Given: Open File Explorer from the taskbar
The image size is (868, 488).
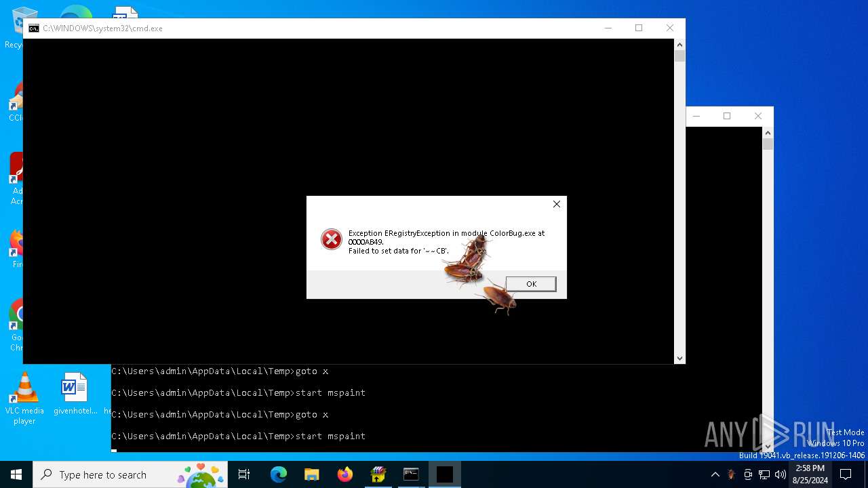Looking at the screenshot, I should (311, 474).
